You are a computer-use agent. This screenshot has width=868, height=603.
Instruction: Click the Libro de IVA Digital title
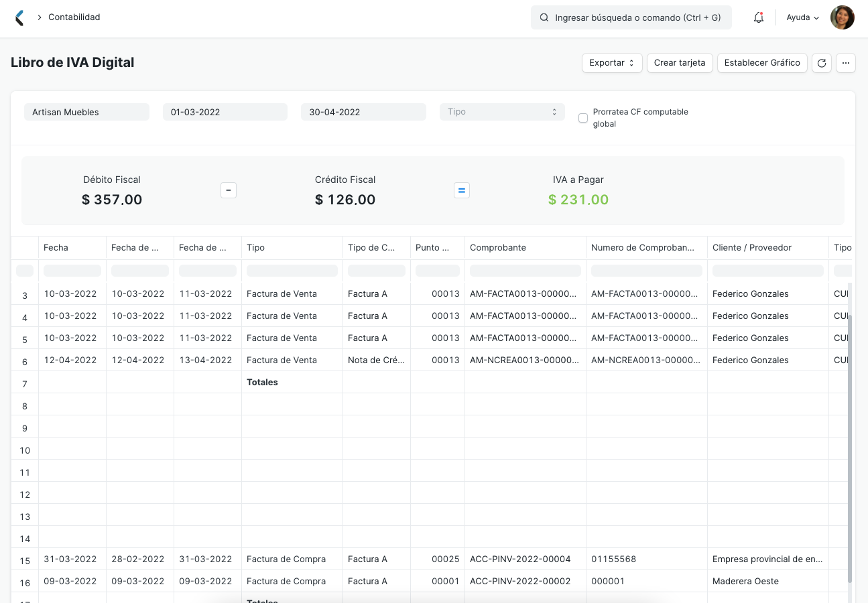pos(72,62)
